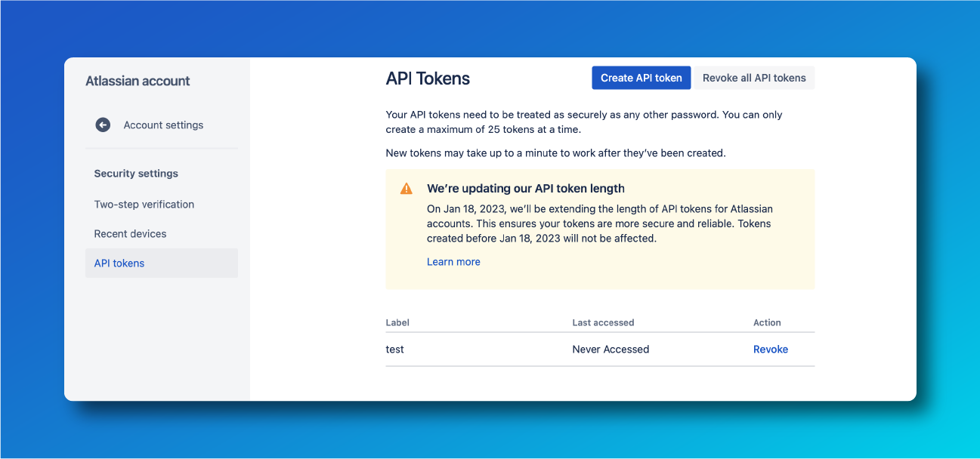Click the API Tokens page title
The height and width of the screenshot is (459, 980).
428,78
